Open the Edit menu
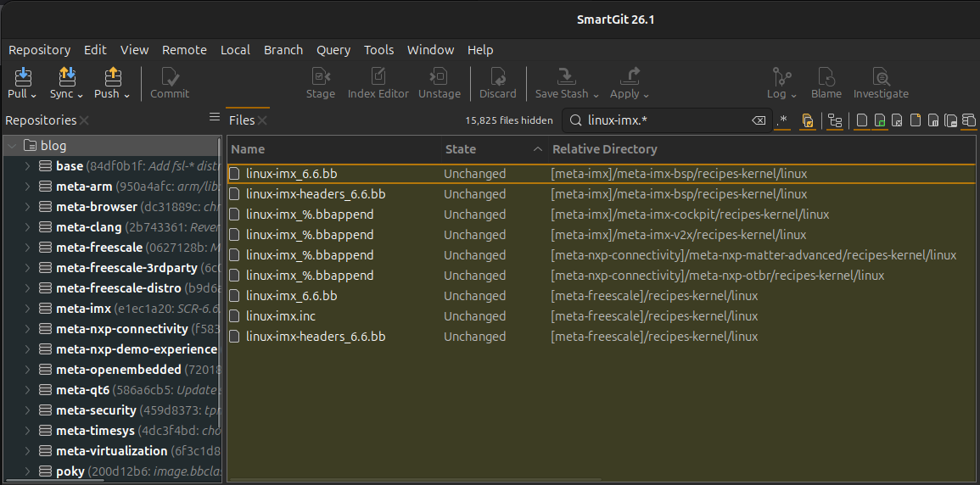Viewport: 980px width, 485px height. click(x=96, y=50)
